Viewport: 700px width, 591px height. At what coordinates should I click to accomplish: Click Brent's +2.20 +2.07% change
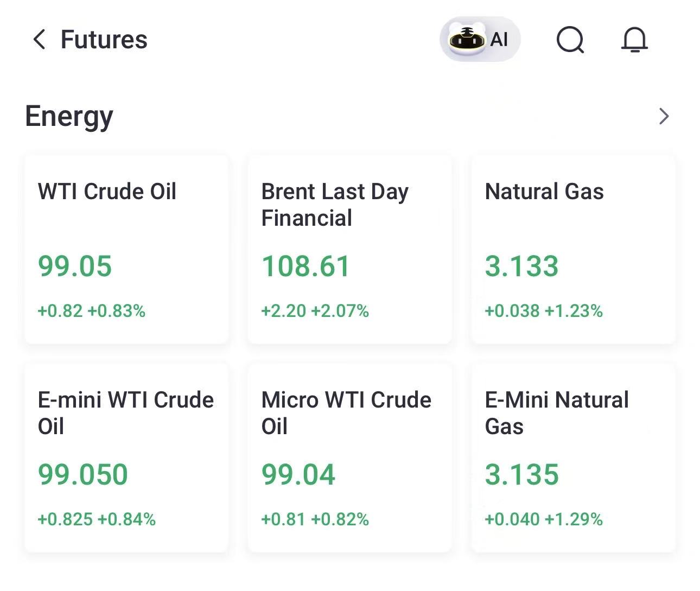(x=315, y=311)
